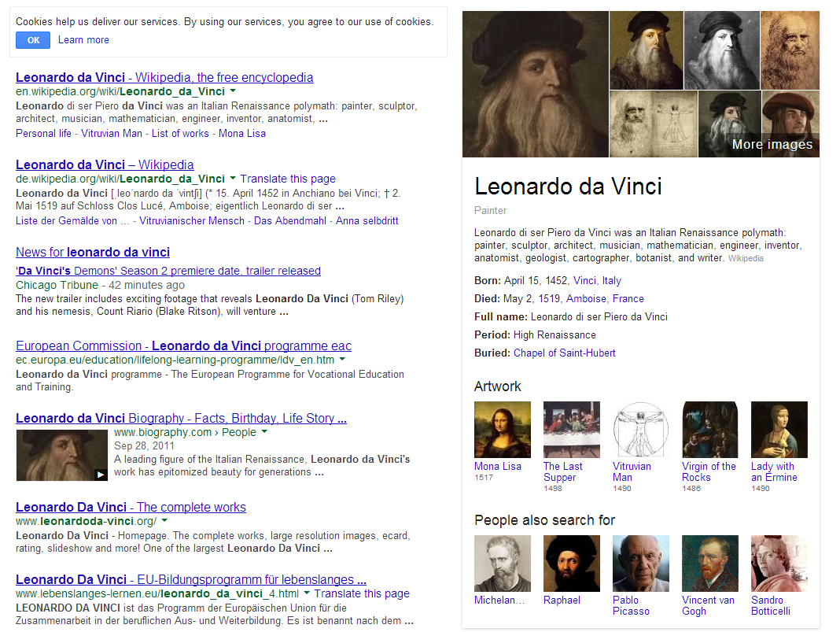Open the Vitruvian Man artwork image

(641, 430)
